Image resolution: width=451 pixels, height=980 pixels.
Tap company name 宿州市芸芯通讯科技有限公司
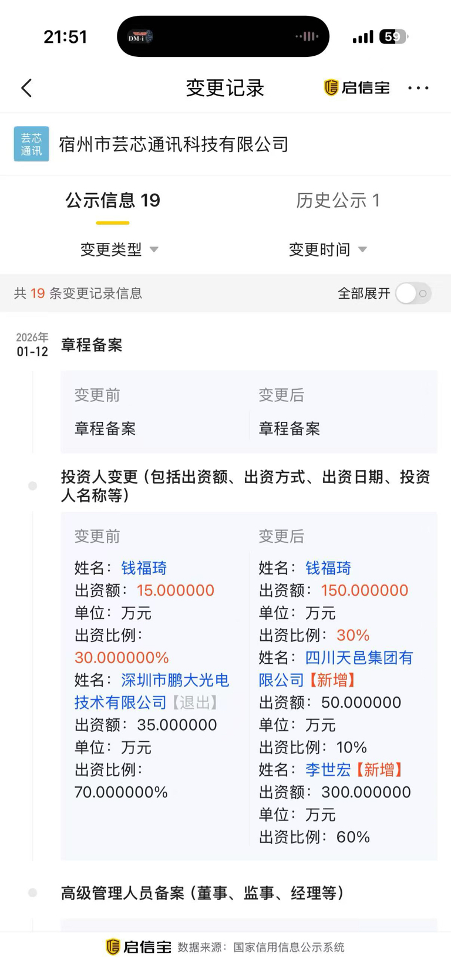174,144
